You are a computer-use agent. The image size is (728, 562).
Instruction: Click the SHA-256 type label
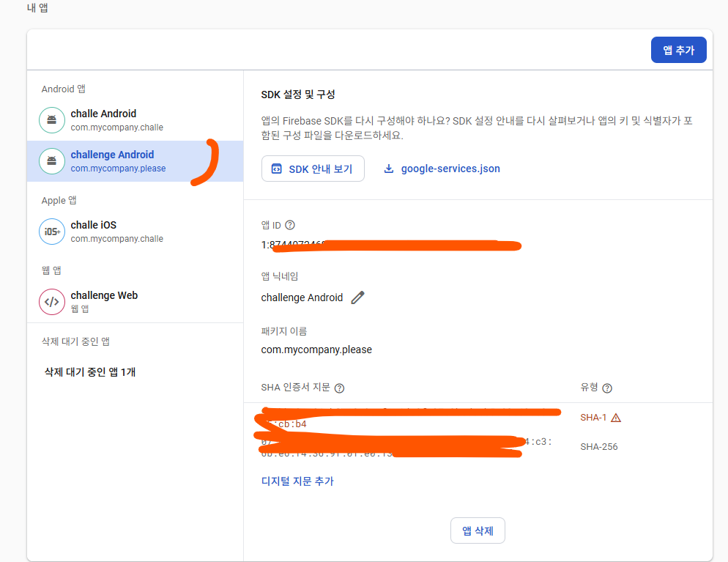click(598, 447)
